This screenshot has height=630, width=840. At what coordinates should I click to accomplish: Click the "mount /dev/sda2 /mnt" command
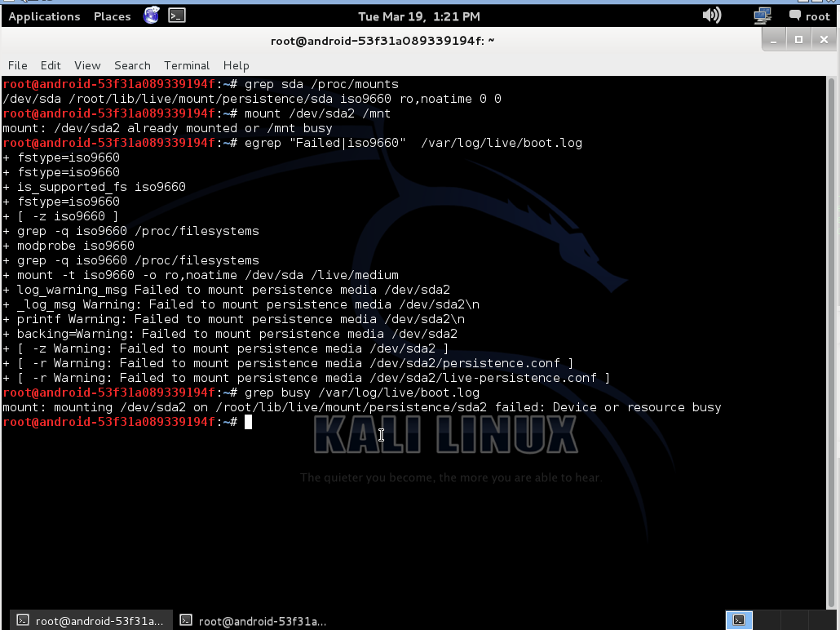tap(318, 113)
